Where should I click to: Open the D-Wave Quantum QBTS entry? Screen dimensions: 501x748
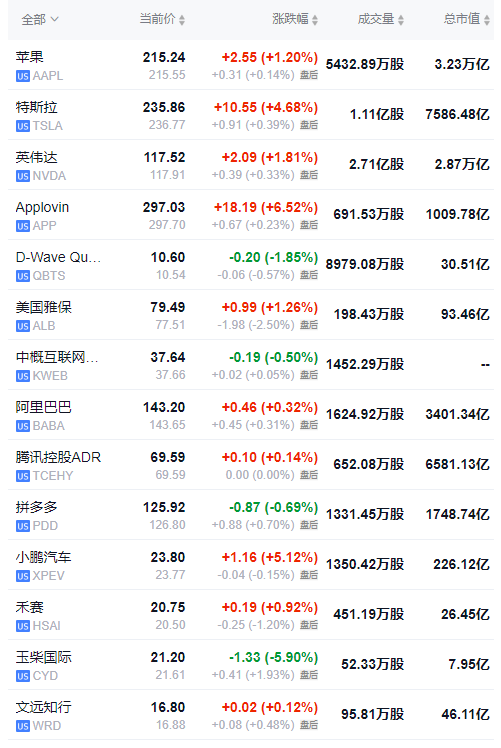[251, 265]
